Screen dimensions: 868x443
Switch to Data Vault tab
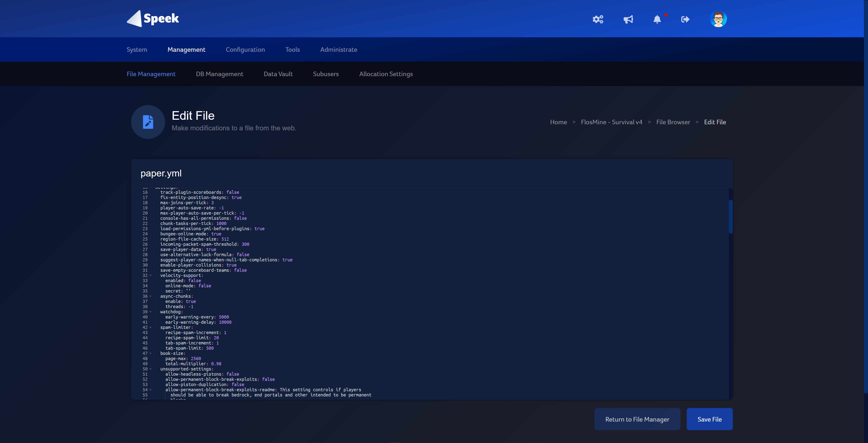point(278,74)
